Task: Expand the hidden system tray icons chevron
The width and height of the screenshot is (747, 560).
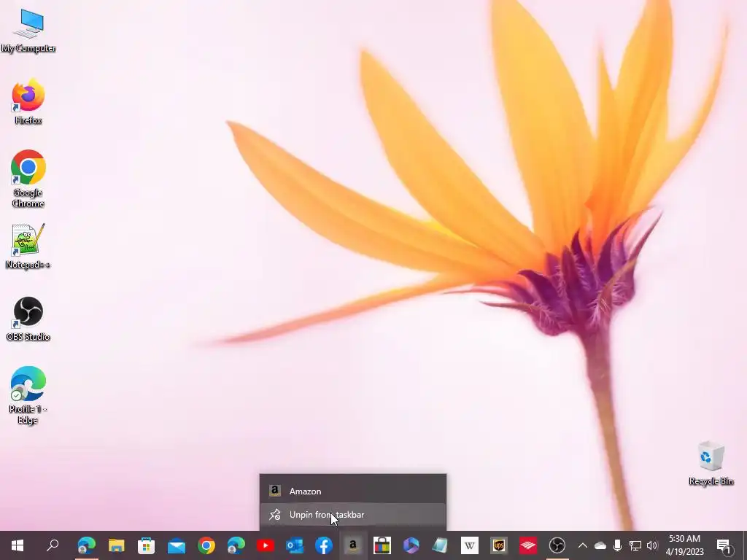Action: click(x=583, y=545)
